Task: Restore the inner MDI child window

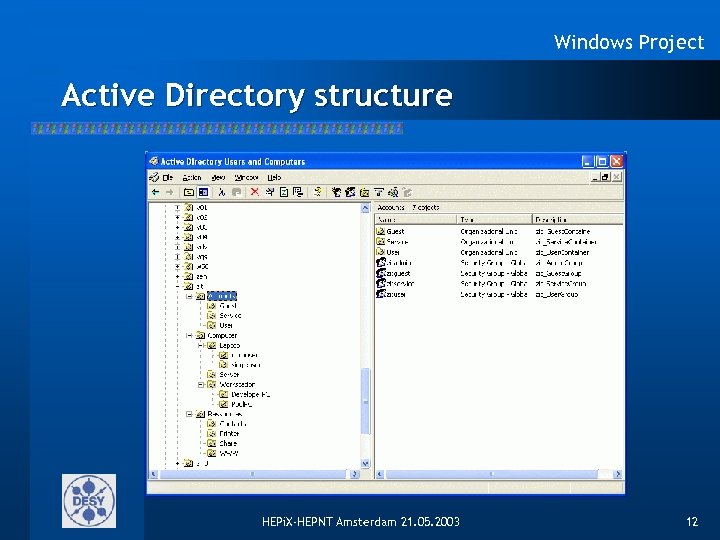Action: click(606, 177)
